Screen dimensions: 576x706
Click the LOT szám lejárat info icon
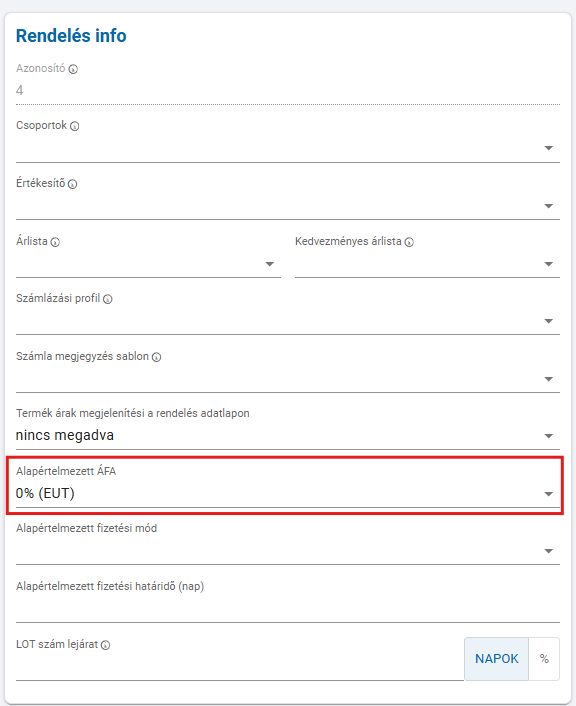(105, 646)
